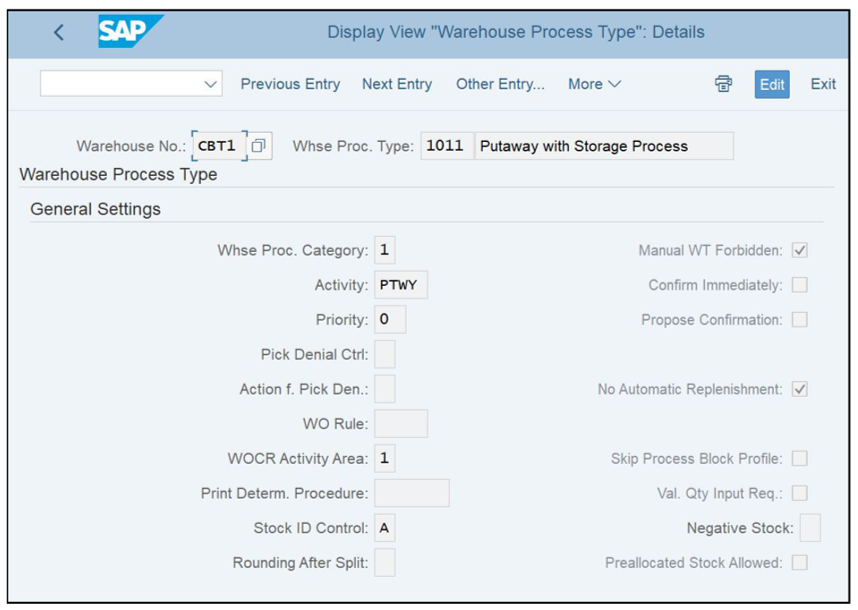The width and height of the screenshot is (858, 610).
Task: Open the More menu
Action: click(594, 84)
